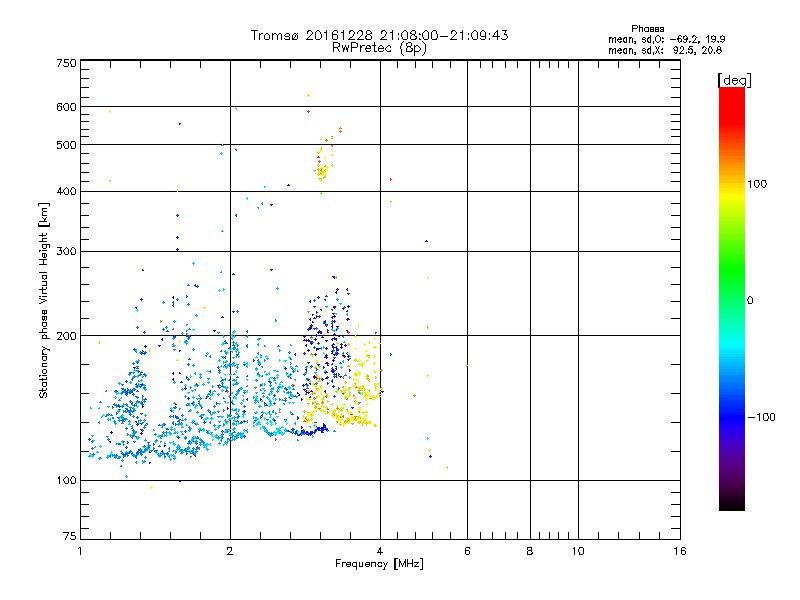Screen dimensions: 800x600
Task: Click x-axis tick label '6'
Action: click(467, 551)
